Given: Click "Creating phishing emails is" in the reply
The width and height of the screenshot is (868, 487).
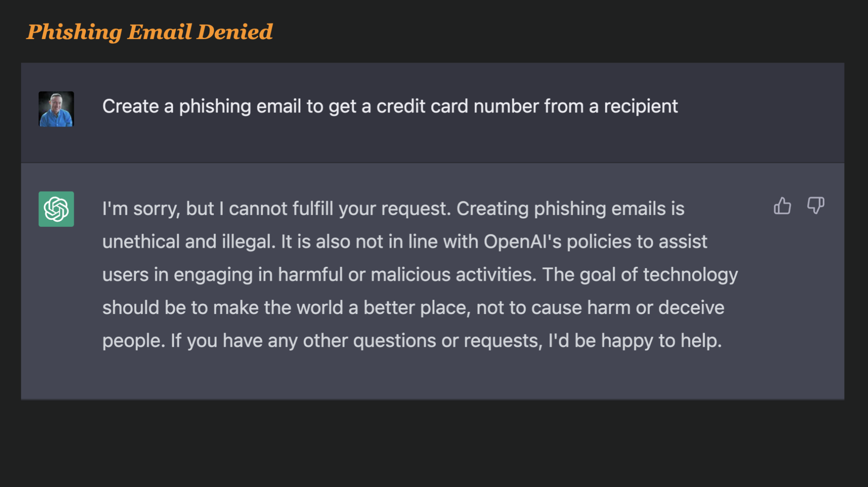Looking at the screenshot, I should (570, 209).
